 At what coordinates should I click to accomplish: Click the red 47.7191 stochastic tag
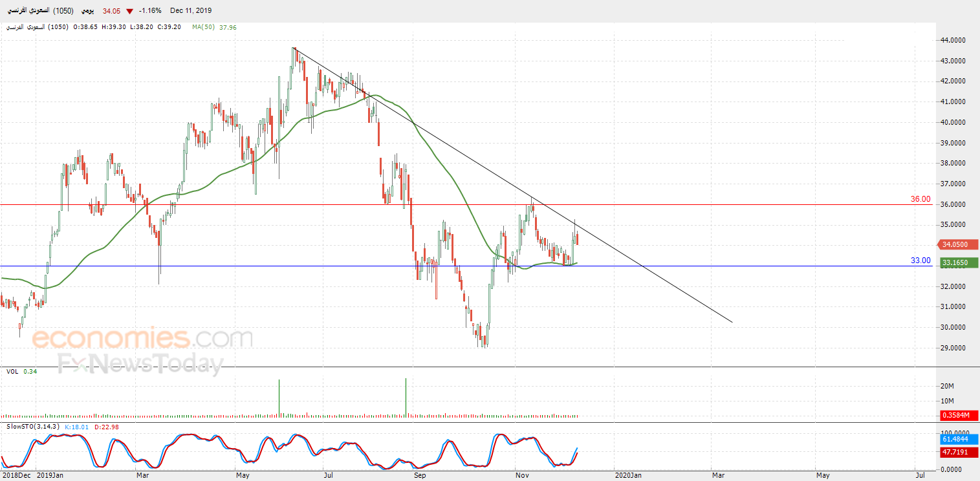(x=958, y=453)
